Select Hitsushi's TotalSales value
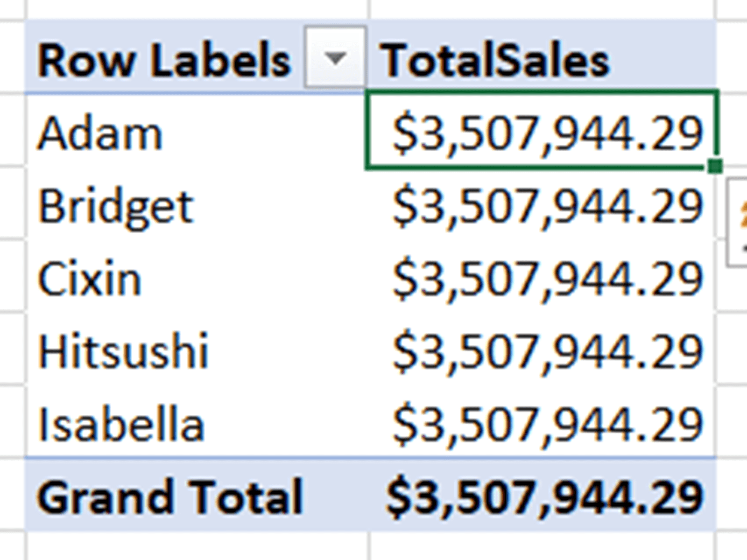 [546, 351]
